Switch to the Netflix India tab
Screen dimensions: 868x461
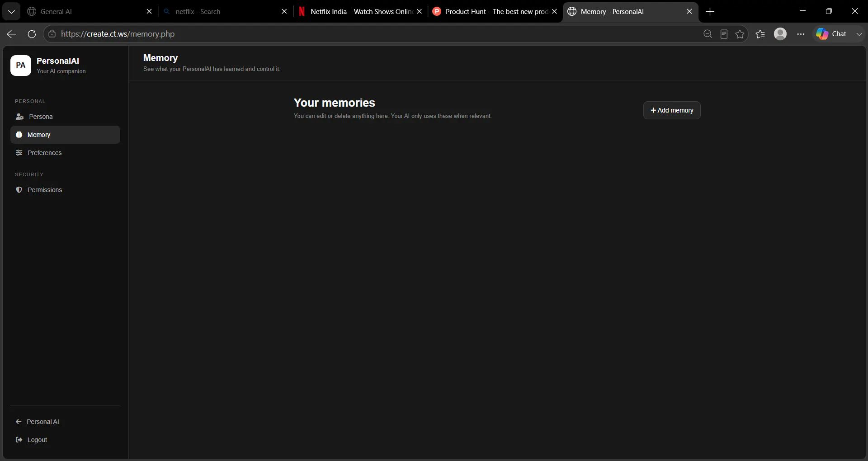click(x=360, y=12)
